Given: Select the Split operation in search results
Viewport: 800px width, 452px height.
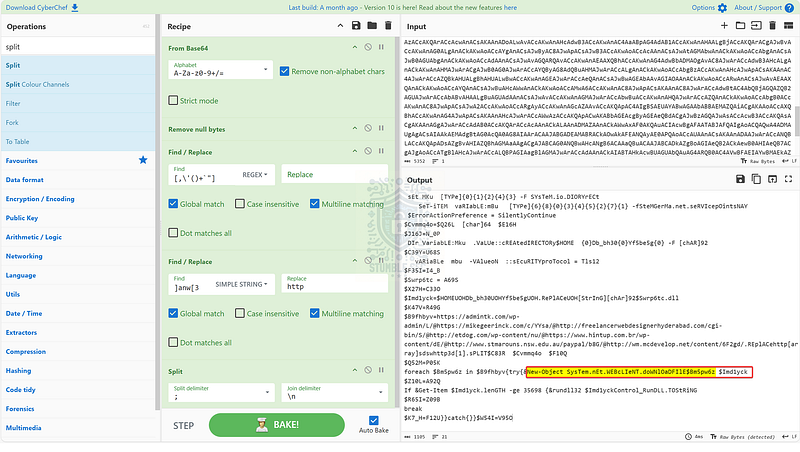Looking at the screenshot, I should point(78,65).
